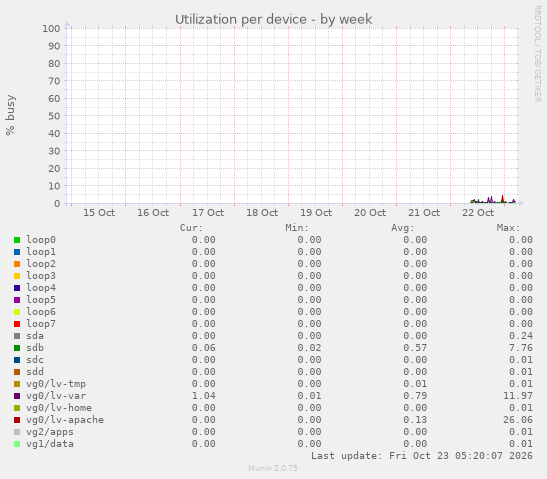Click the '% busy' axis label
This screenshot has height=479, width=547.
(10, 115)
